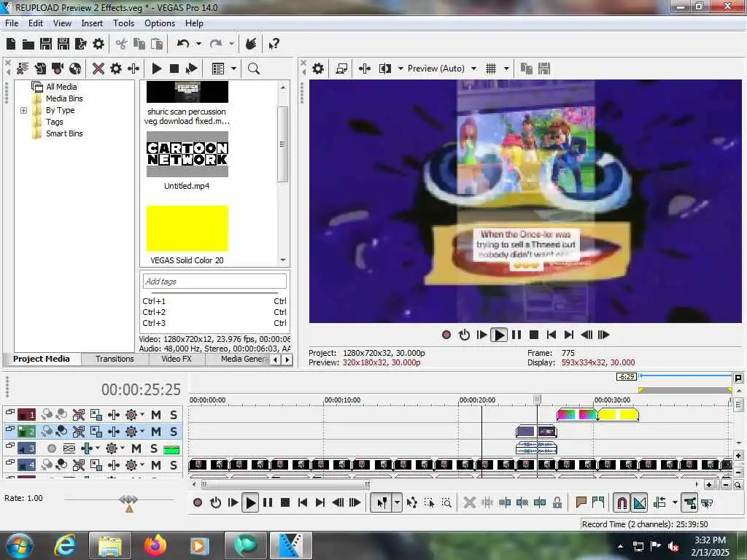
Task: Toggle preview Overlays grid icon
Action: point(491,69)
